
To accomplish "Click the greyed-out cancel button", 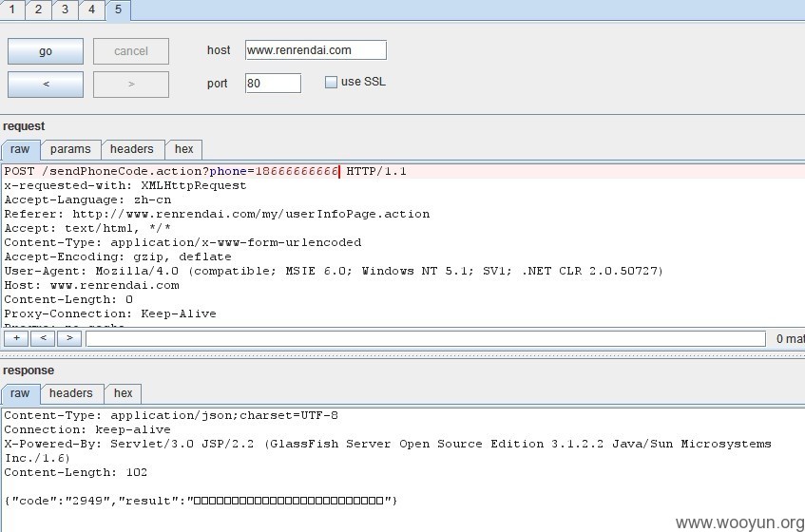I will [131, 51].
